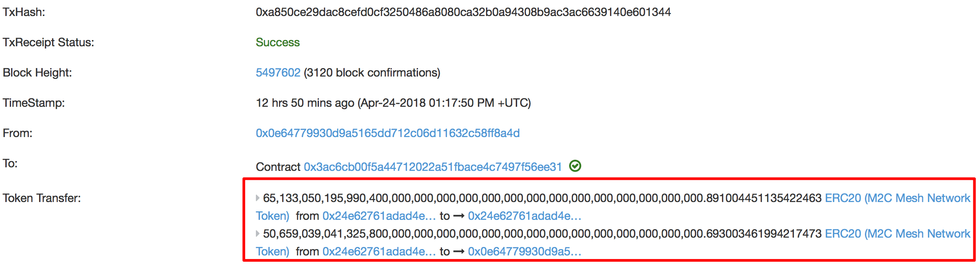Click the green verified contract checkmark icon
This screenshot has height=267, width=980.
(x=575, y=166)
